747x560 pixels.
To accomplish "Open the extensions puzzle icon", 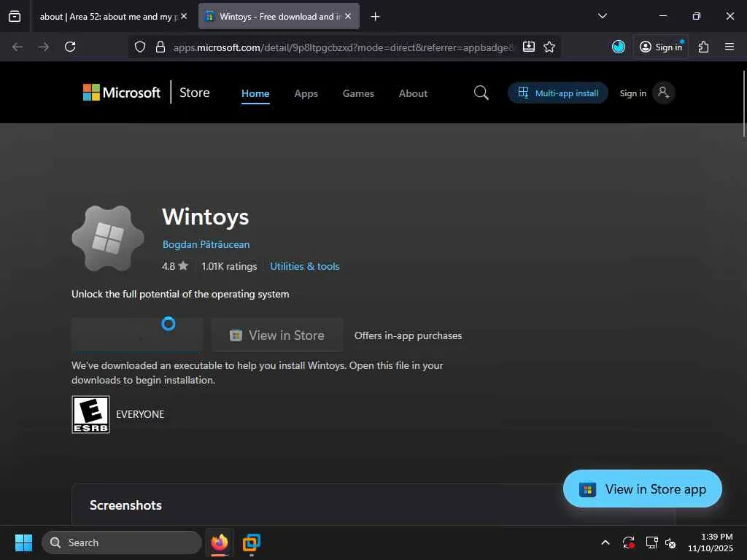I will click(x=704, y=47).
